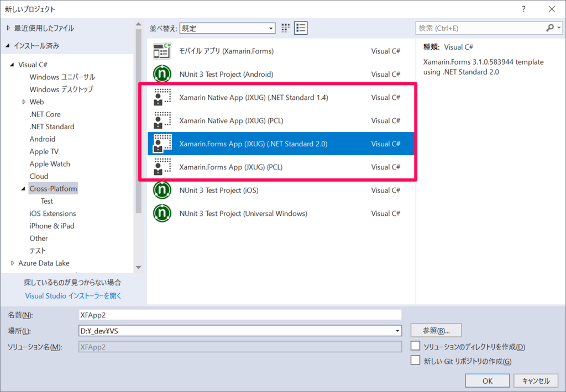Select the Apple TV category
The image size is (566, 392).
[44, 151]
